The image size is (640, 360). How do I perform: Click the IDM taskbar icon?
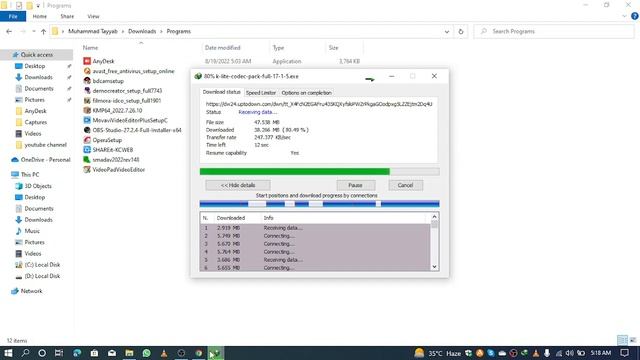pos(216,353)
